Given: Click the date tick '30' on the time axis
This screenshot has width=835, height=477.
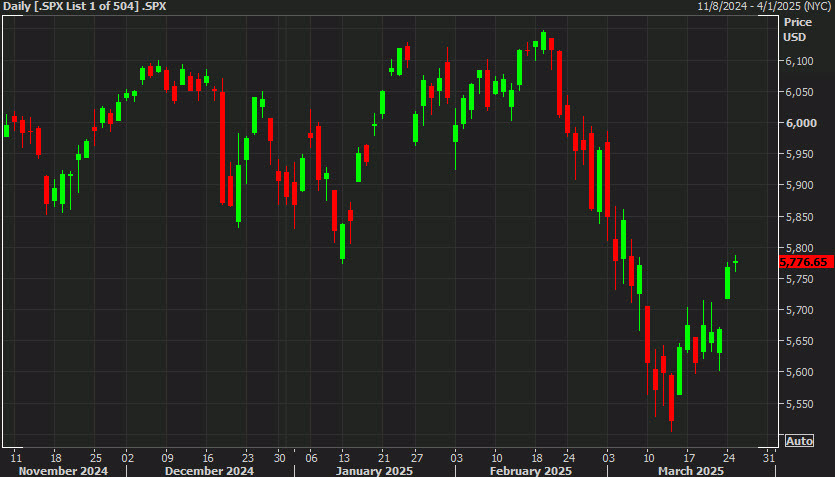Looking at the screenshot, I should [x=280, y=458].
